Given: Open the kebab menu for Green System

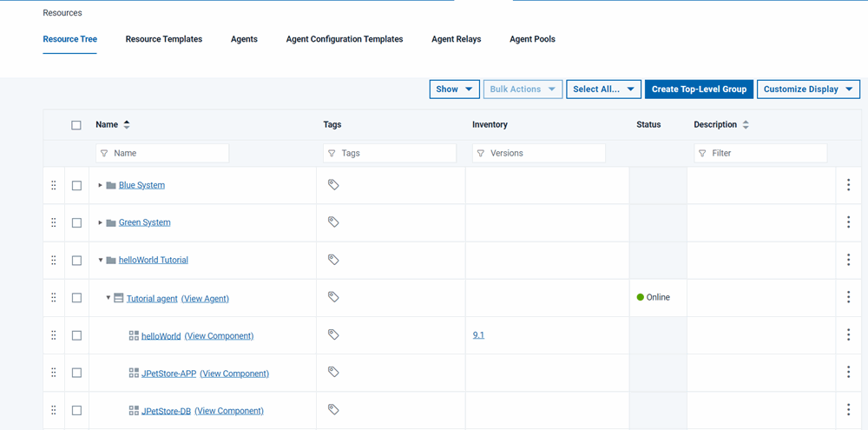Looking at the screenshot, I should [x=848, y=222].
